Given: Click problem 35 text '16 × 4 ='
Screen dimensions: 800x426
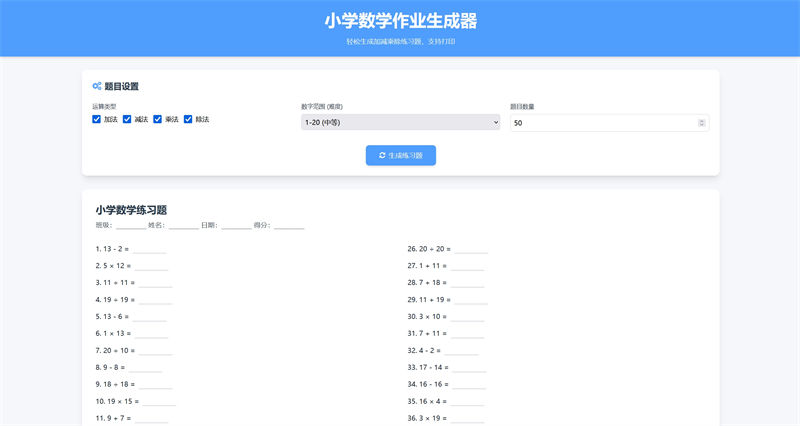Looking at the screenshot, I should pyautogui.click(x=433, y=401).
